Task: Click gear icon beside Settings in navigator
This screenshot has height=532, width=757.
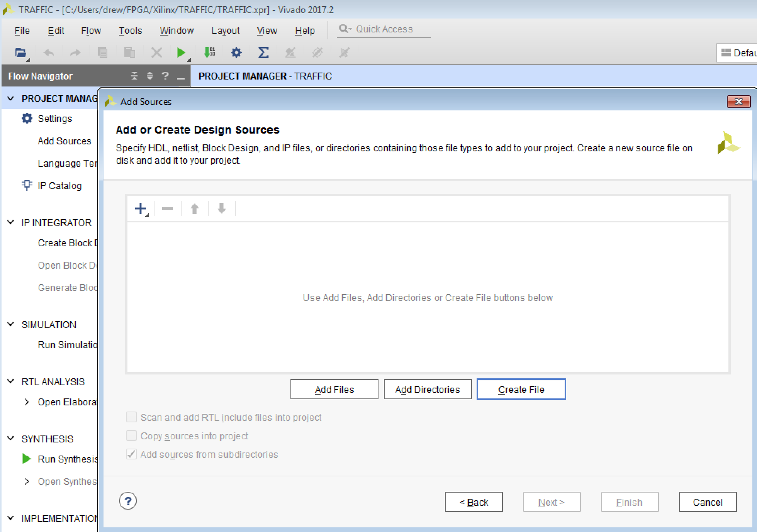Action: (x=27, y=118)
